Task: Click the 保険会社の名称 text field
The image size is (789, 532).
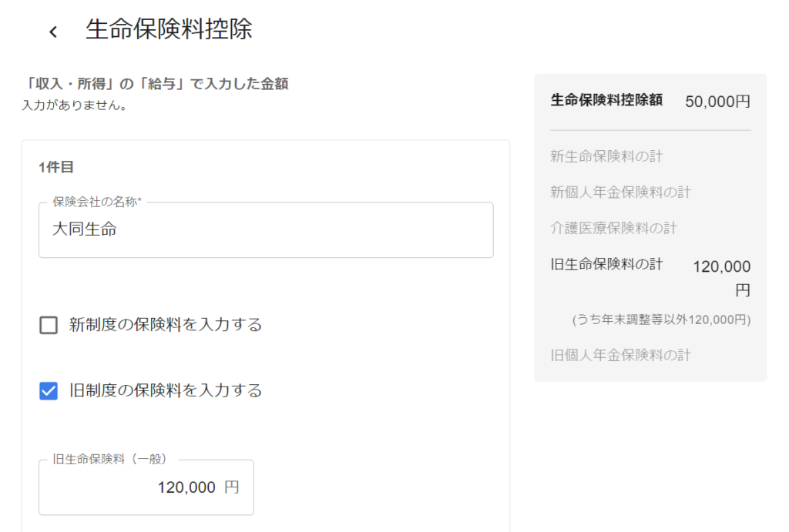Action: point(266,229)
